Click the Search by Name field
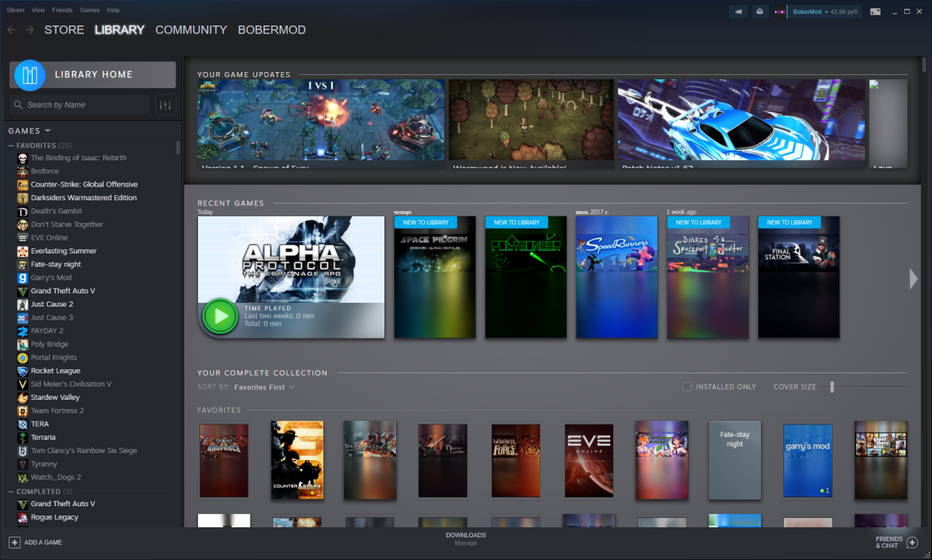The height and width of the screenshot is (560, 932). point(79,105)
